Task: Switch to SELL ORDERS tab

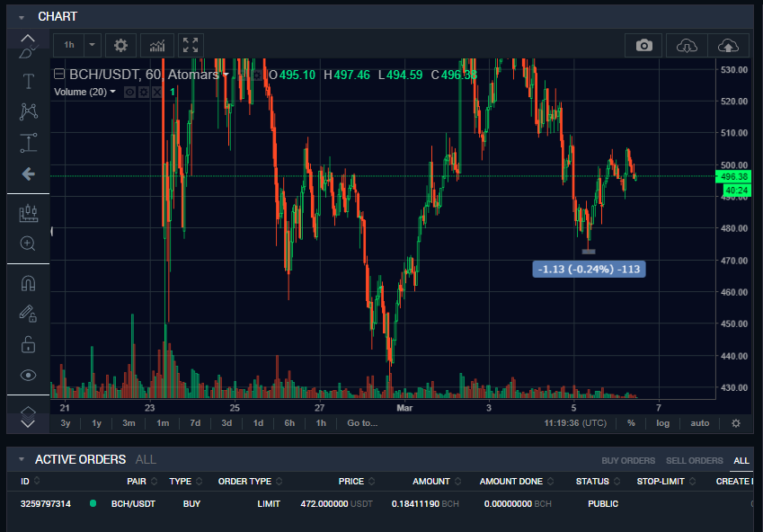Action: pos(695,460)
